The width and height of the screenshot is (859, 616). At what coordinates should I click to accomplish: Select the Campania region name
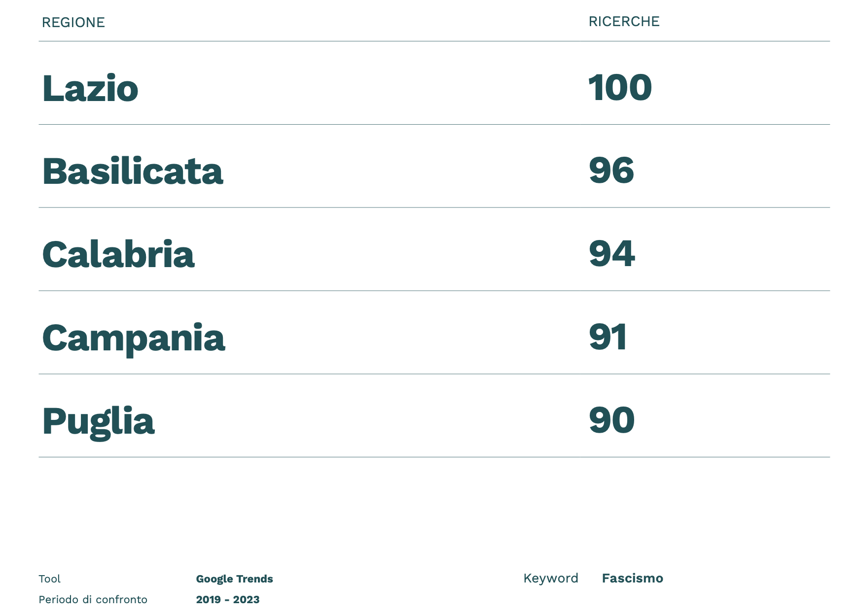(x=134, y=338)
